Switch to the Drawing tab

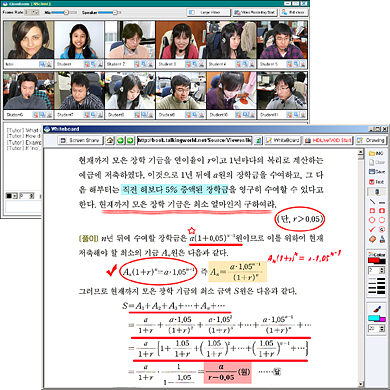click(x=371, y=140)
